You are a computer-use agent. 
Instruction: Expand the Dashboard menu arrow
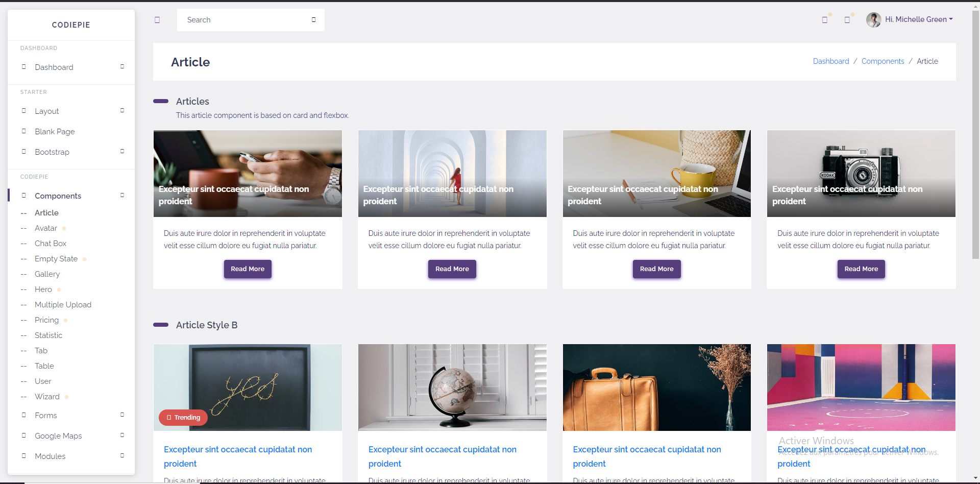tap(122, 67)
